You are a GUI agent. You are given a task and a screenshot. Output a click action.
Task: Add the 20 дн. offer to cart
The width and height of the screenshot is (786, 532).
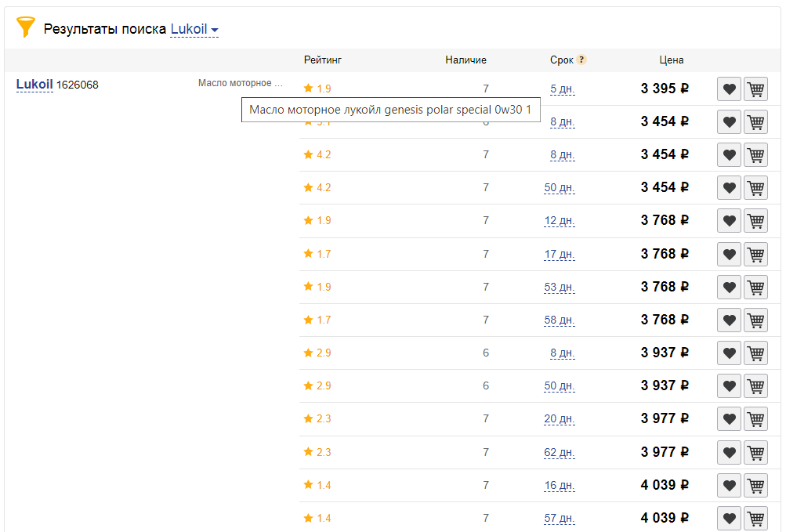756,419
